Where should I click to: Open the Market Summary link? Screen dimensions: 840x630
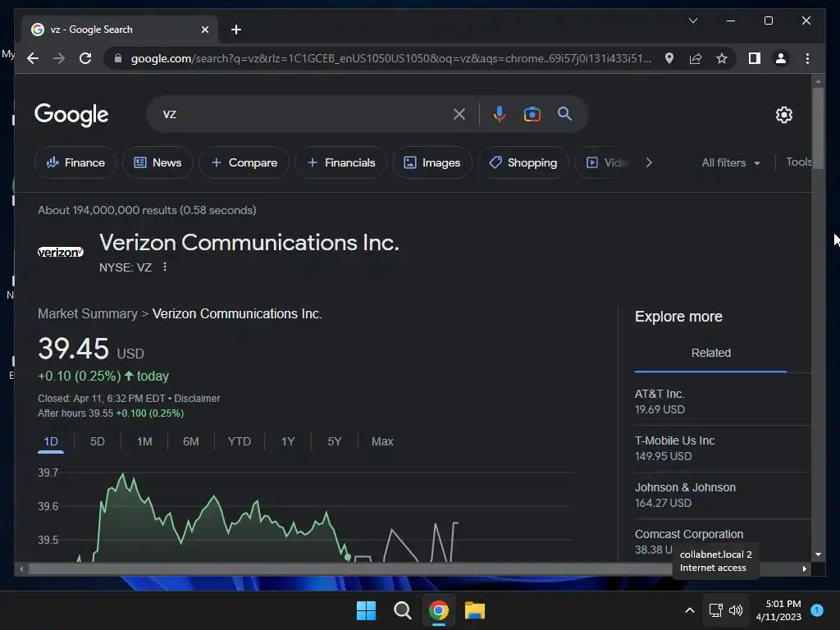coord(87,313)
